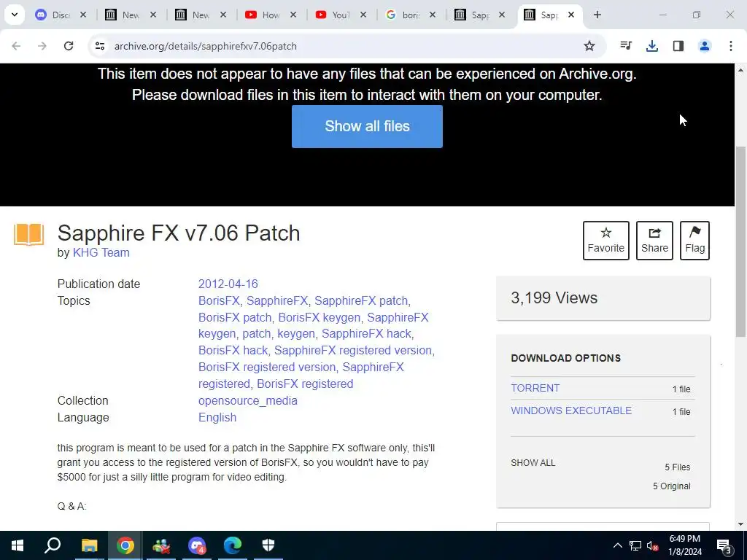Viewport: 747px width, 560px height.
Task: Close the Discord tab
Action: coord(83,15)
